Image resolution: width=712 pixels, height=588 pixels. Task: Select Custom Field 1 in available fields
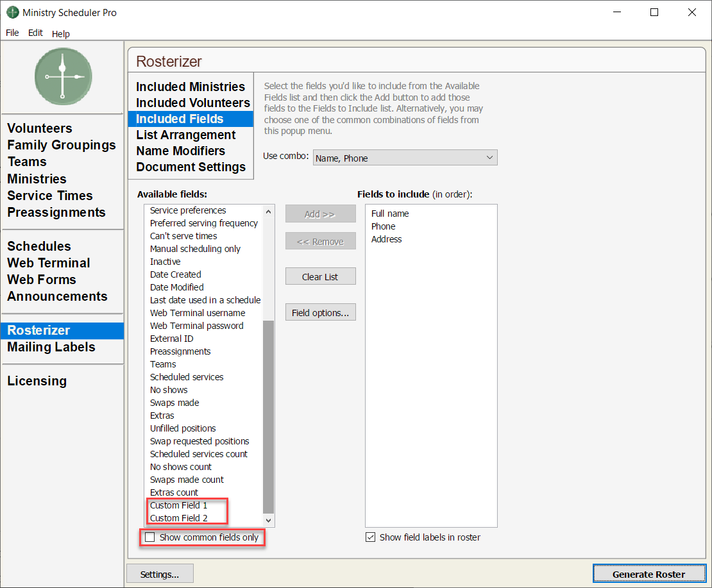point(179,505)
